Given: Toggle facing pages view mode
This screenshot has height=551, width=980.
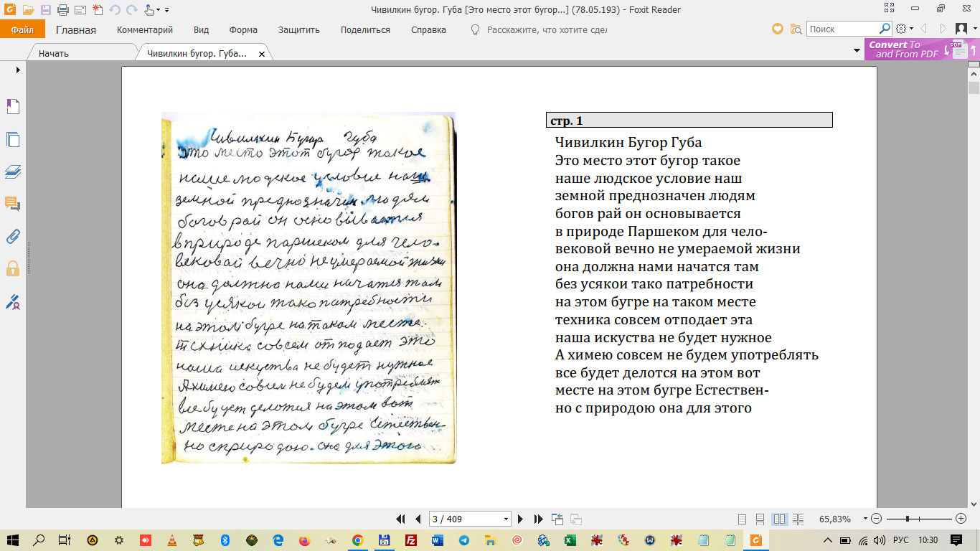Looking at the screenshot, I should 779,519.
